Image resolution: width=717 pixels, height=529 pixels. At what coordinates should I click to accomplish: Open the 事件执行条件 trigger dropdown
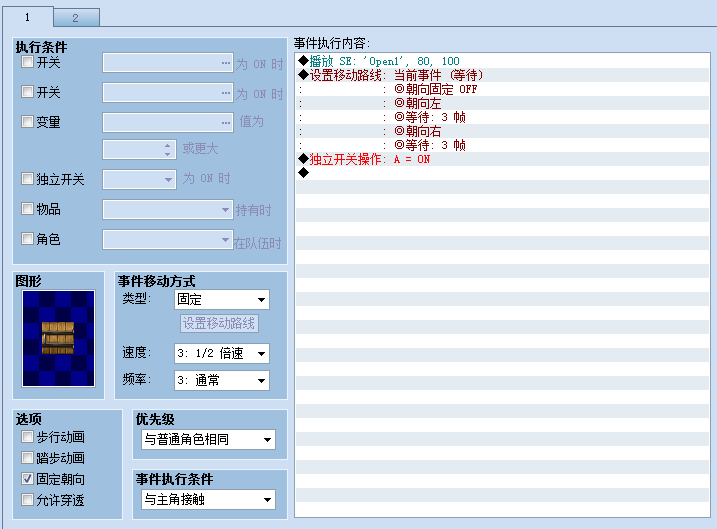click(208, 499)
